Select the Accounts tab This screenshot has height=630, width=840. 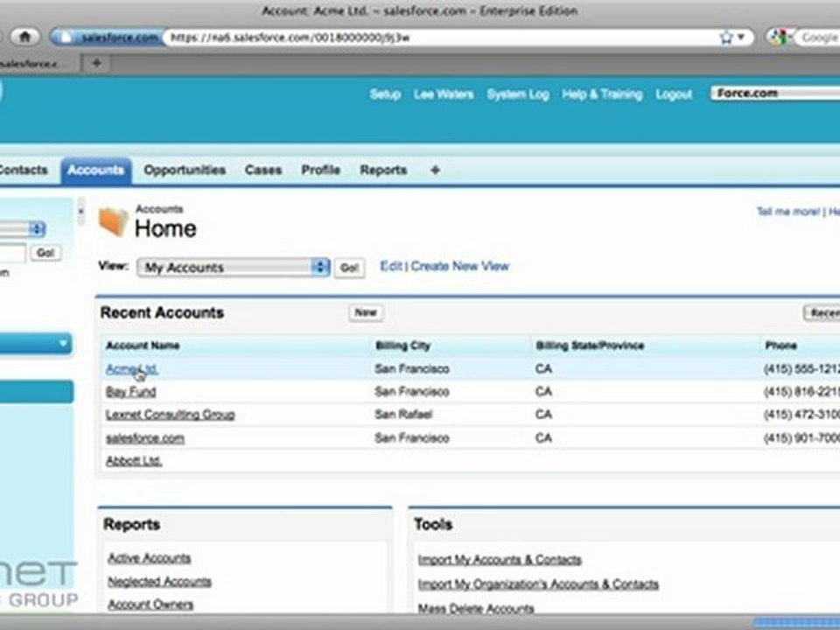pos(96,171)
